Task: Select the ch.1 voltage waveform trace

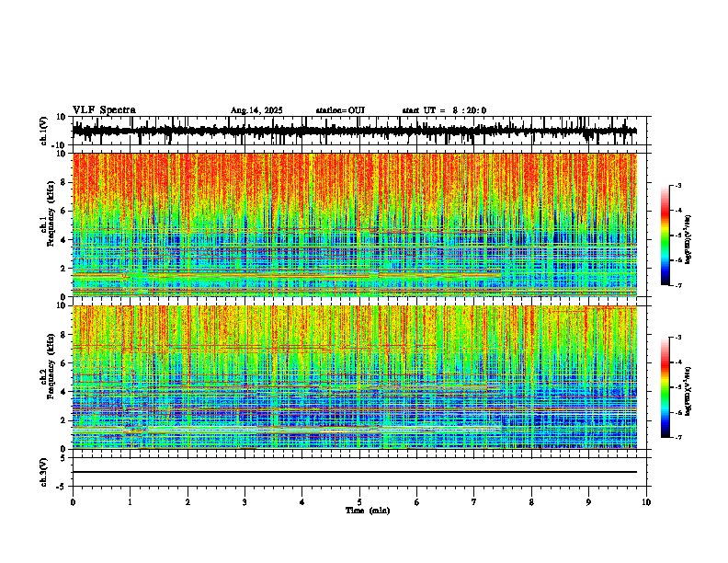Action: click(x=355, y=131)
